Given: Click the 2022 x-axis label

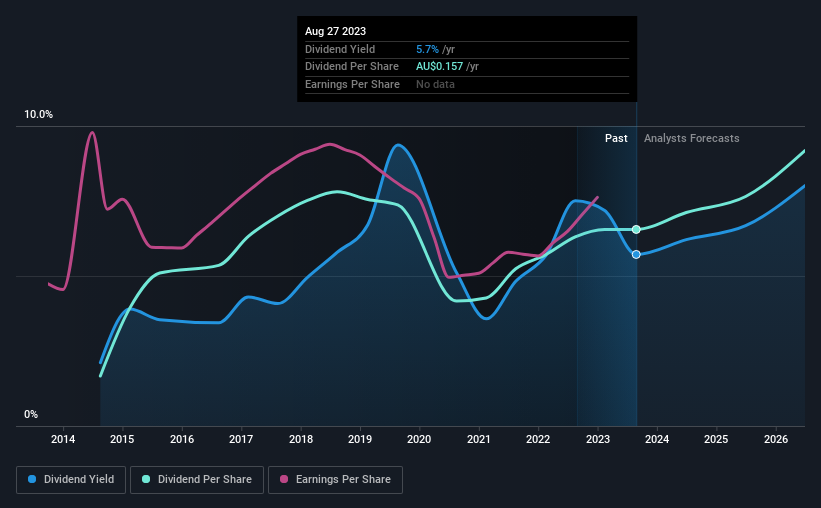Looking at the screenshot, I should coord(538,439).
